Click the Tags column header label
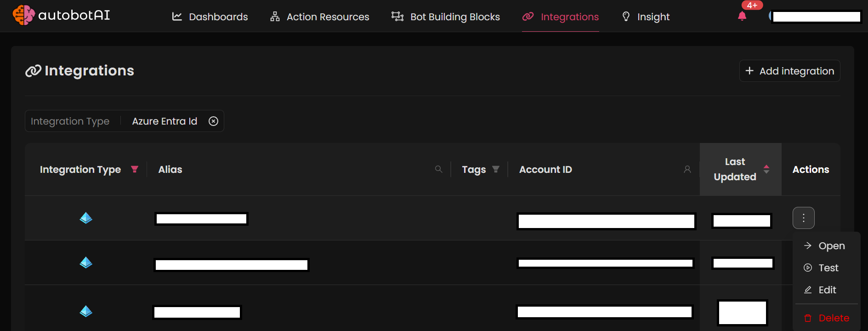868x331 pixels. [474, 169]
